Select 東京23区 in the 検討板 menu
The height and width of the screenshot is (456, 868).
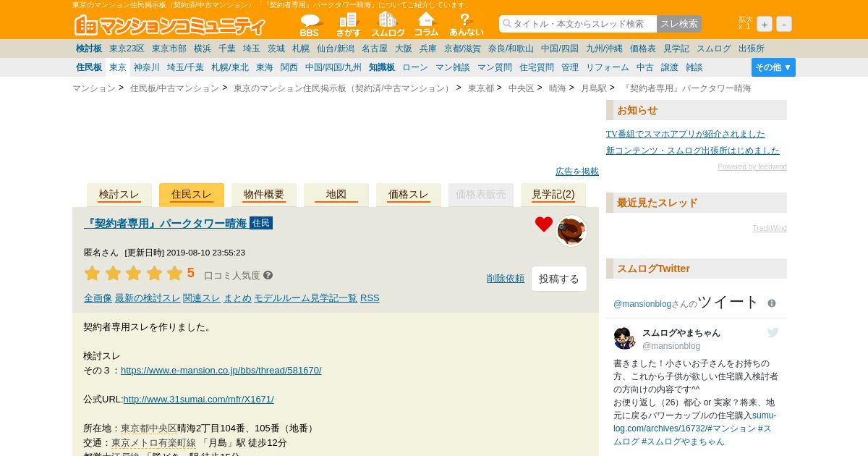pos(127,48)
